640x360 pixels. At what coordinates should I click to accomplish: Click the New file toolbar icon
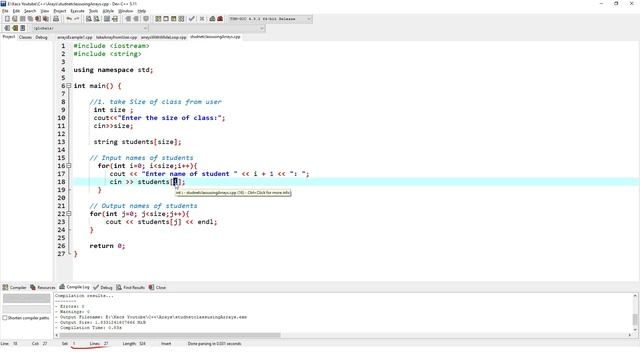(7, 19)
